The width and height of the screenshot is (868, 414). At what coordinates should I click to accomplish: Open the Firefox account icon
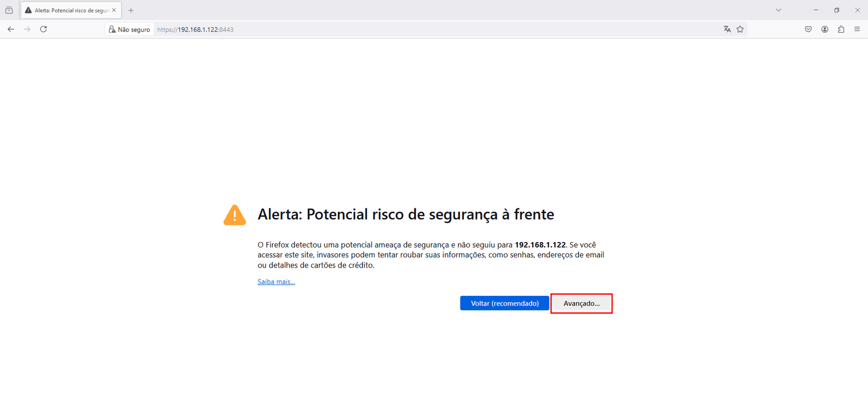825,29
